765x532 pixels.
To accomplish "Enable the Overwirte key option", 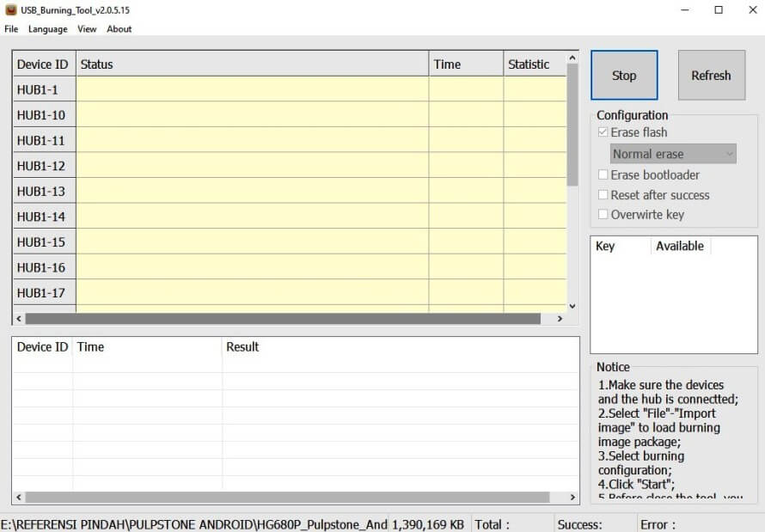I will pos(603,214).
